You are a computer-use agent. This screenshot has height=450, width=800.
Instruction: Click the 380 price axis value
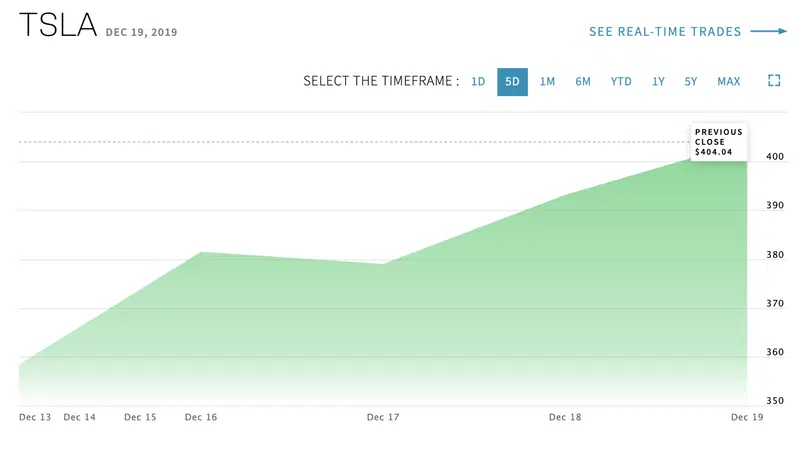click(775, 255)
